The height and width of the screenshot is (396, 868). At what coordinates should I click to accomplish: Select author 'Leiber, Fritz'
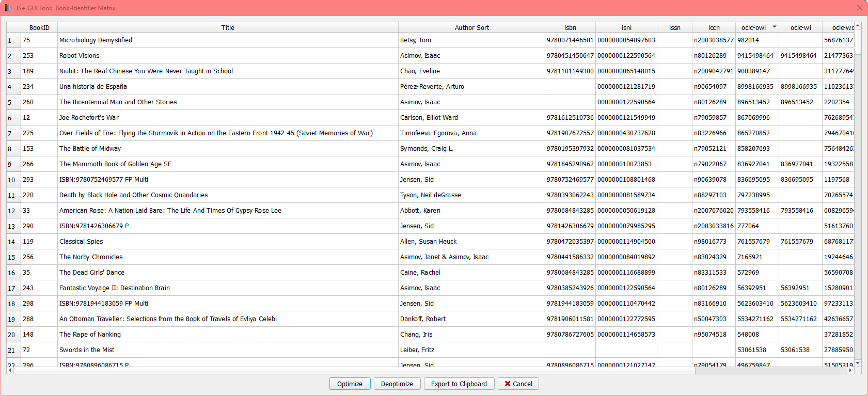point(472,350)
